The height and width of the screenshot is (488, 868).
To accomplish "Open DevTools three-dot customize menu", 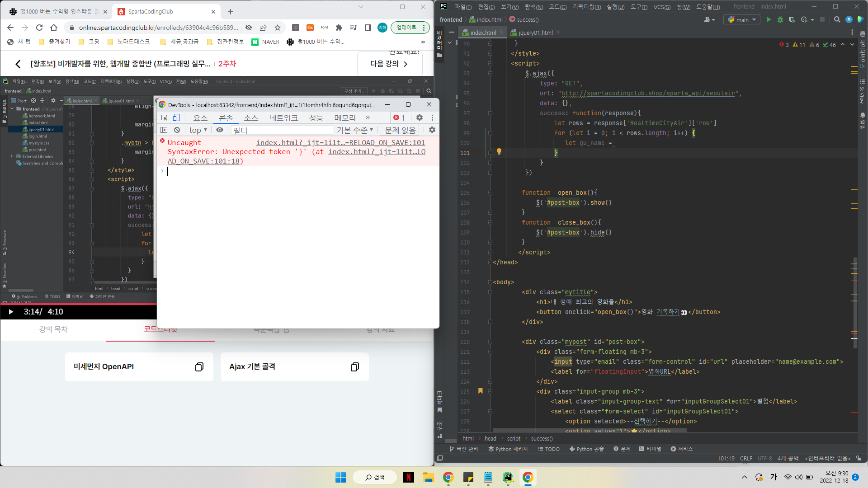I will pyautogui.click(x=432, y=117).
